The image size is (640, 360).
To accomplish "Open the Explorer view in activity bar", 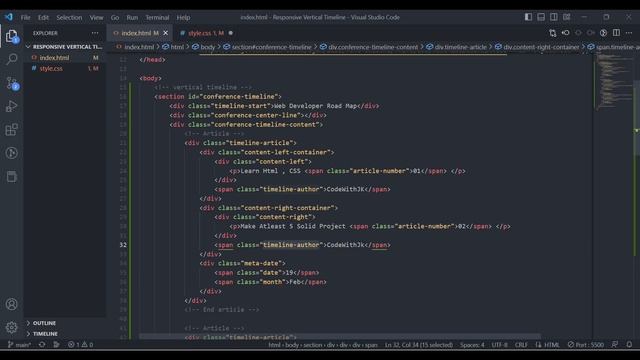I will pyautogui.click(x=12, y=36).
